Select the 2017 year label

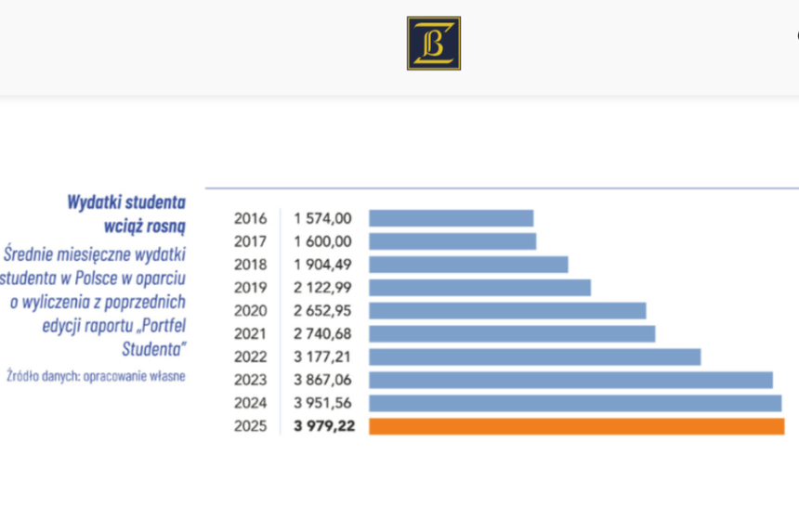tap(250, 241)
